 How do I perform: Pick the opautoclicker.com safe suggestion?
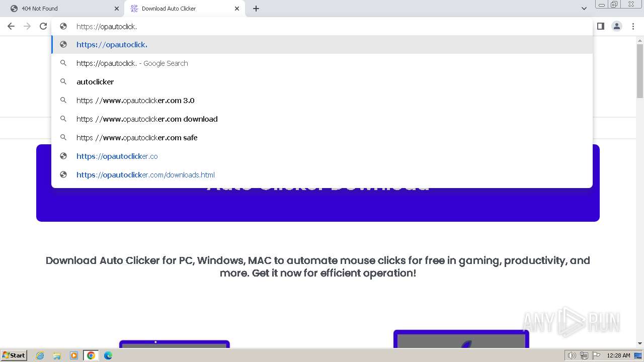[322, 138]
